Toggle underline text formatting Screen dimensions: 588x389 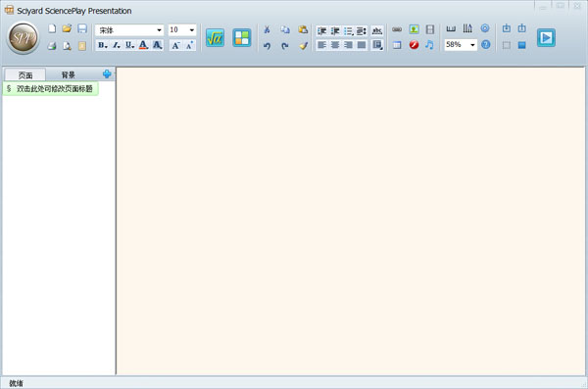[x=129, y=45]
